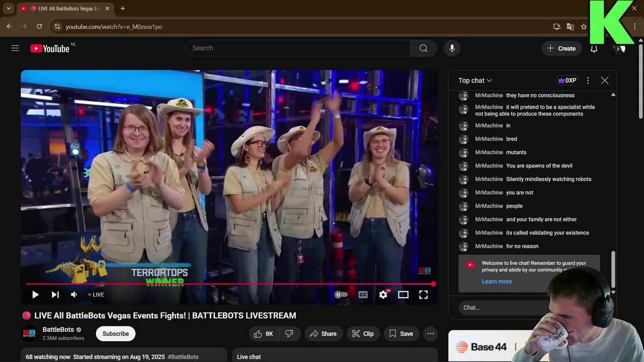Open BattleBots channel avatar
The image size is (644, 362).
coord(30,334)
